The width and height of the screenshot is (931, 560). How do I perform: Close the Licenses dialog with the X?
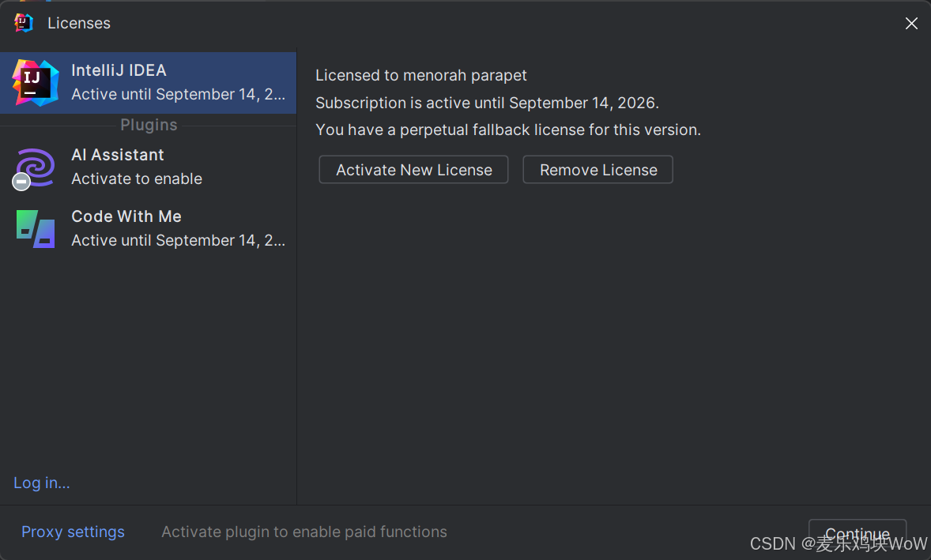[x=911, y=23]
